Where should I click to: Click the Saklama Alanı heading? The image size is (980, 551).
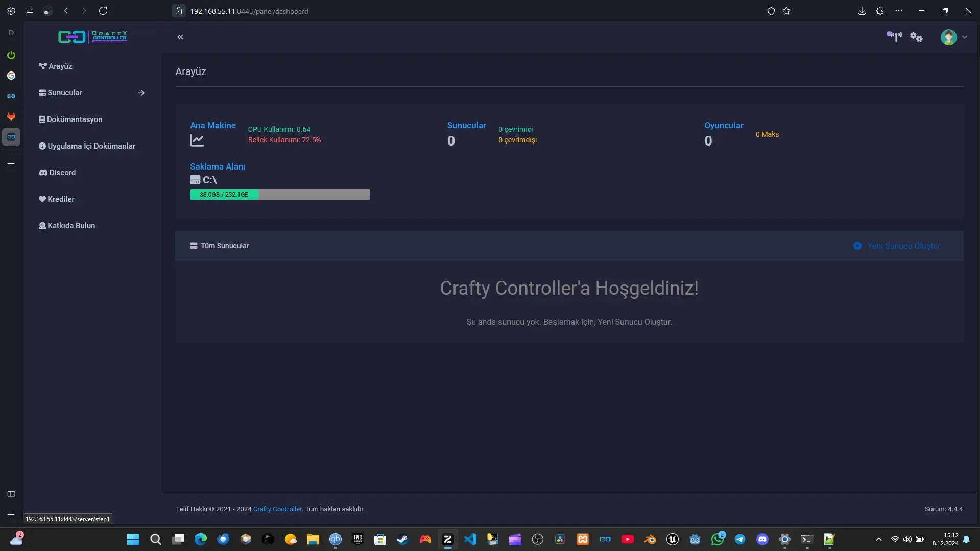click(x=218, y=166)
